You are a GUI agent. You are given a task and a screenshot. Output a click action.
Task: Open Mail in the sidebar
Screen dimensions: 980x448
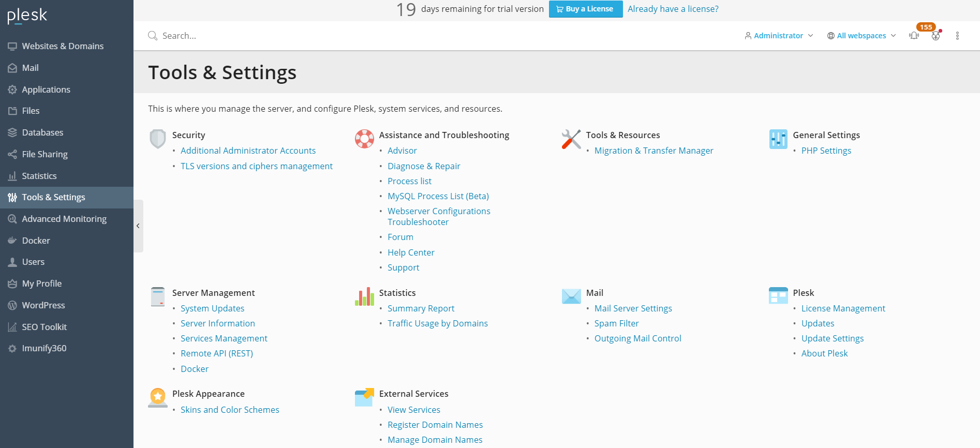[67, 68]
